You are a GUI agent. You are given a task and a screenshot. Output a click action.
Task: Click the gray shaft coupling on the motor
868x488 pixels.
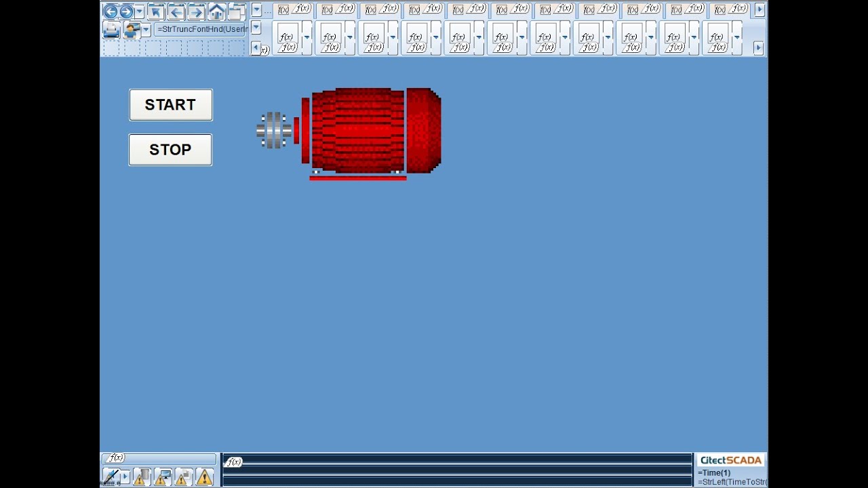(x=274, y=130)
